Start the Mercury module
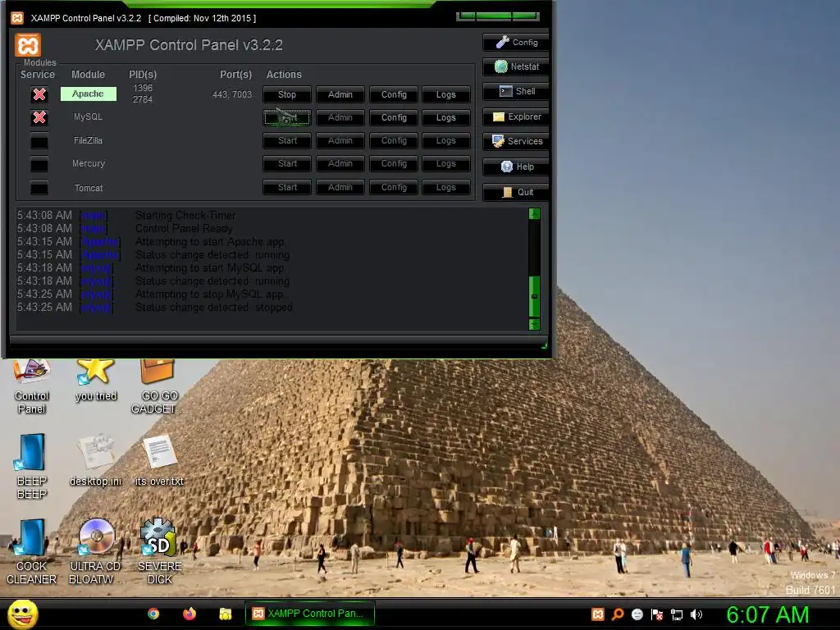Screen dimensions: 840x630 [287, 163]
